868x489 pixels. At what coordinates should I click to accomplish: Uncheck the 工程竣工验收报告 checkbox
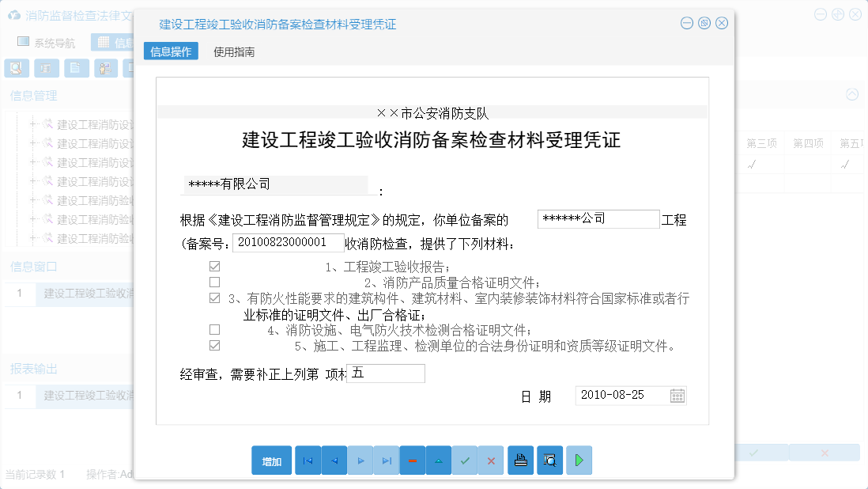(214, 266)
